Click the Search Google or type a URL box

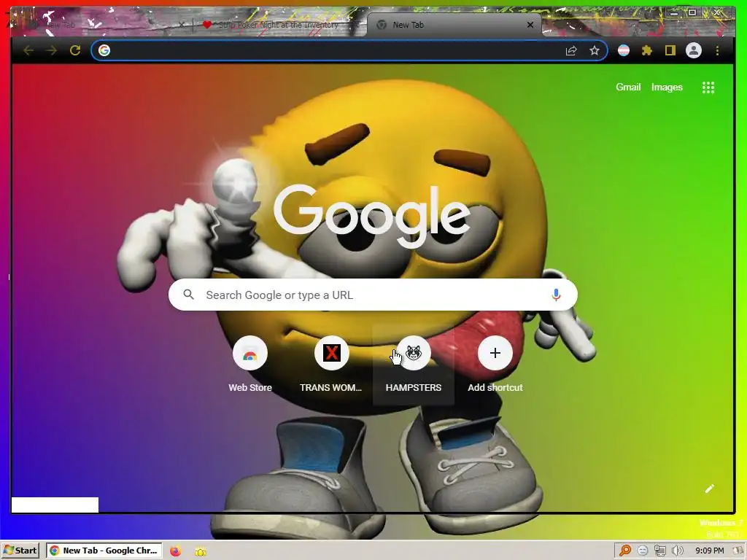(x=373, y=295)
